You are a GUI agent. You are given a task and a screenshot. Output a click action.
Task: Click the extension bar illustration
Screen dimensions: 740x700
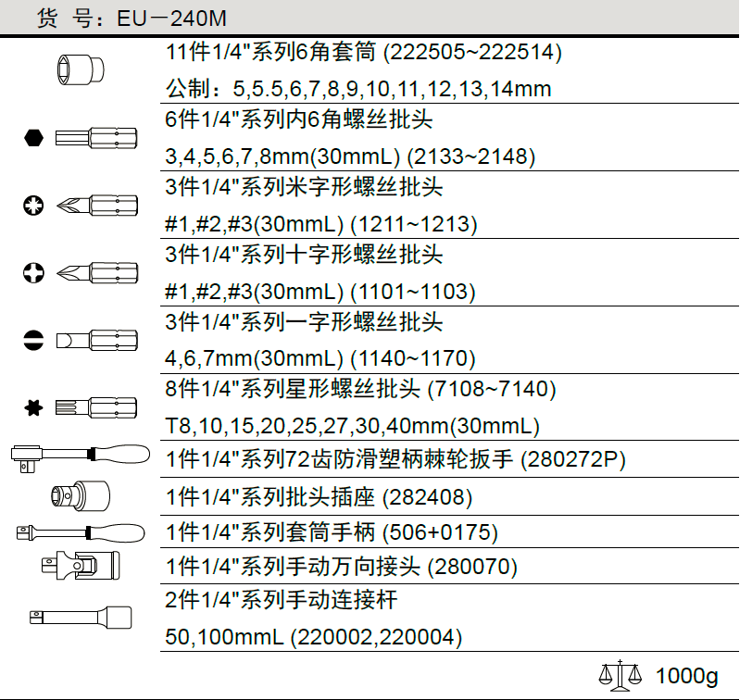pyautogui.click(x=80, y=616)
